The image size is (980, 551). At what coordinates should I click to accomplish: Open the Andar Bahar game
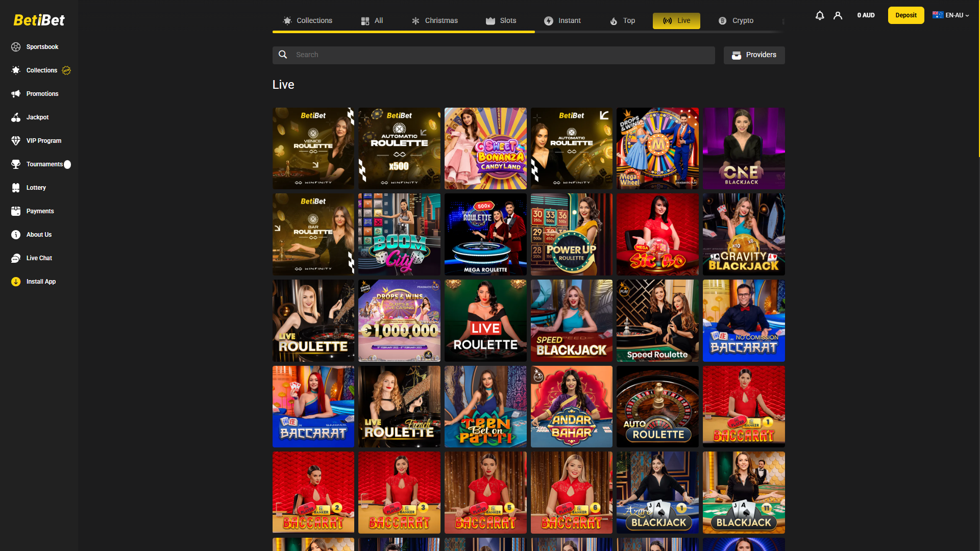click(x=572, y=407)
